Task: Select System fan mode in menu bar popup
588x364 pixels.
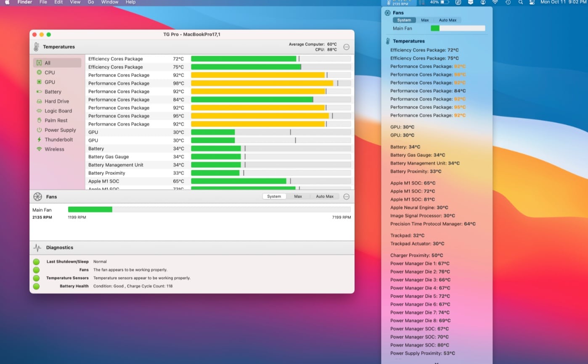Action: [404, 20]
